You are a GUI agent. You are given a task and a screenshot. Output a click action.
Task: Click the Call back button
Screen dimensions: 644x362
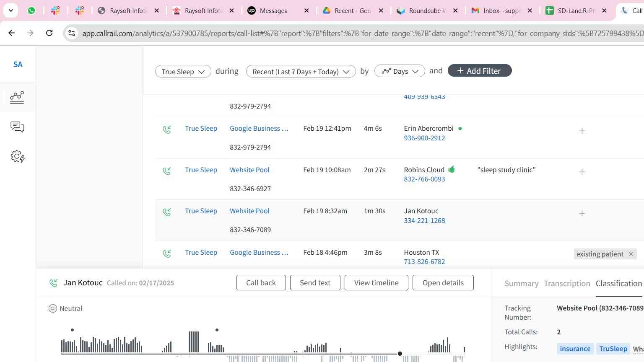click(261, 282)
